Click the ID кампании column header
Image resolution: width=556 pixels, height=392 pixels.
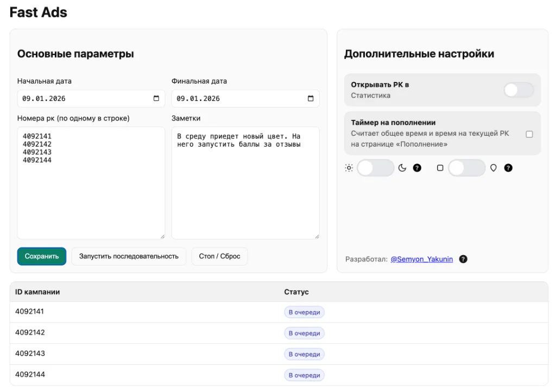(x=37, y=292)
